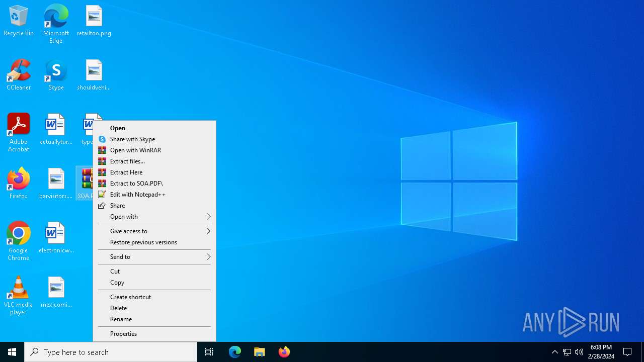The image size is (644, 362).
Task: Expand the Open with submenu
Action: point(154,217)
